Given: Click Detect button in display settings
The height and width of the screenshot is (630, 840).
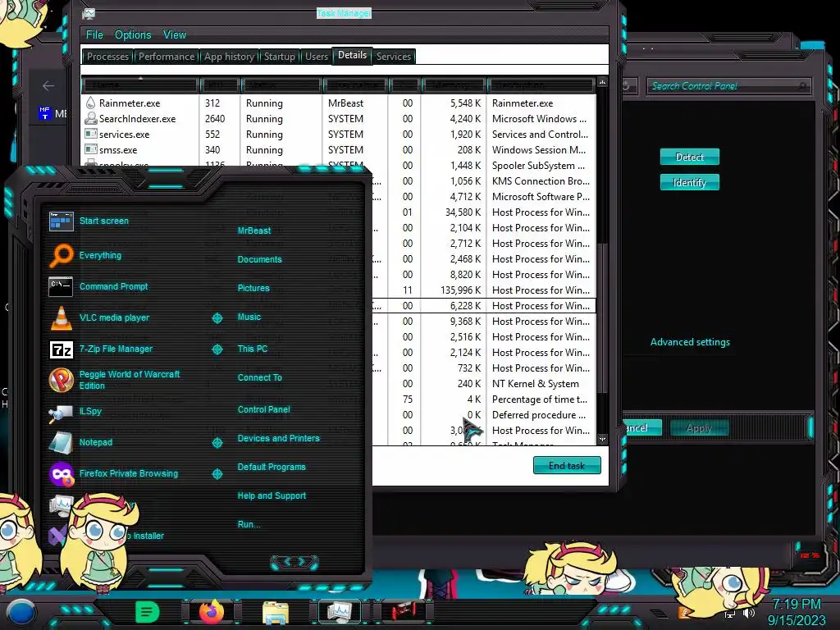Looking at the screenshot, I should click(689, 157).
